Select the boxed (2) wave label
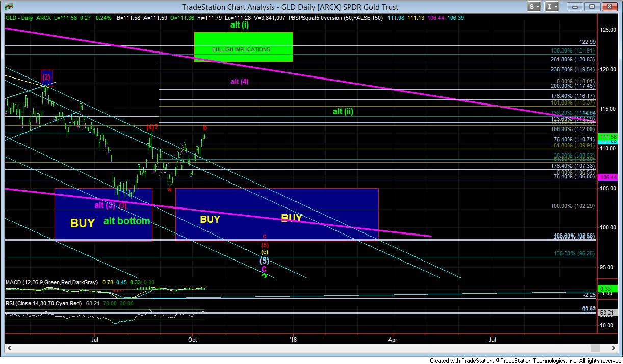This screenshot has width=623, height=364. (x=47, y=77)
